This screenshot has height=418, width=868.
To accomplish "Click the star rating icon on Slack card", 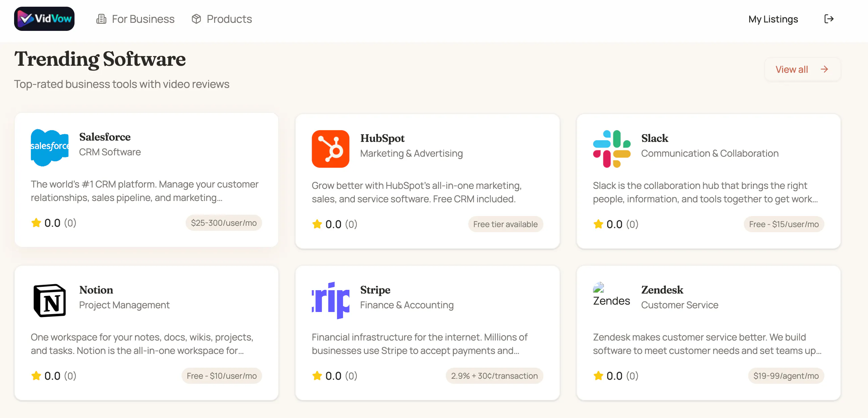I will click(x=598, y=224).
